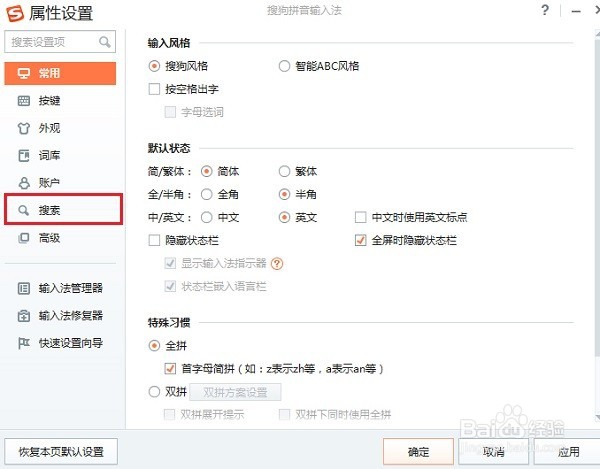Open the 账户 settings tab
The height and width of the screenshot is (469, 600).
click(60, 183)
